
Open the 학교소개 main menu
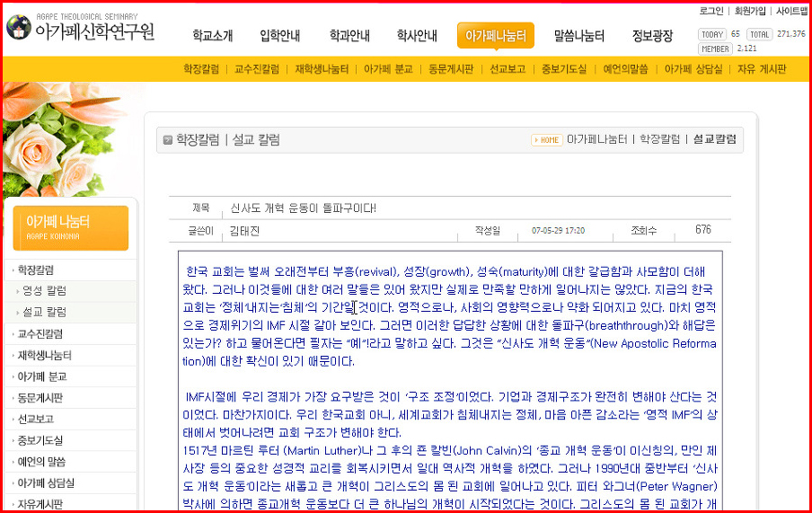tap(213, 36)
